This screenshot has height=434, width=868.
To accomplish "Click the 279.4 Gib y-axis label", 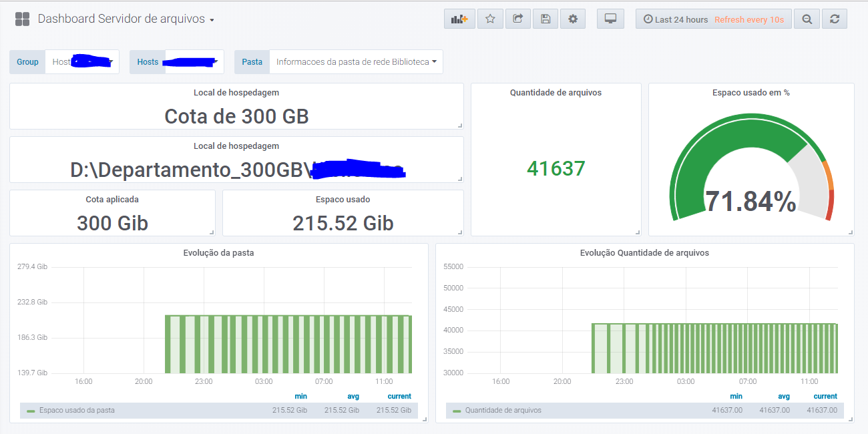I will (32, 266).
